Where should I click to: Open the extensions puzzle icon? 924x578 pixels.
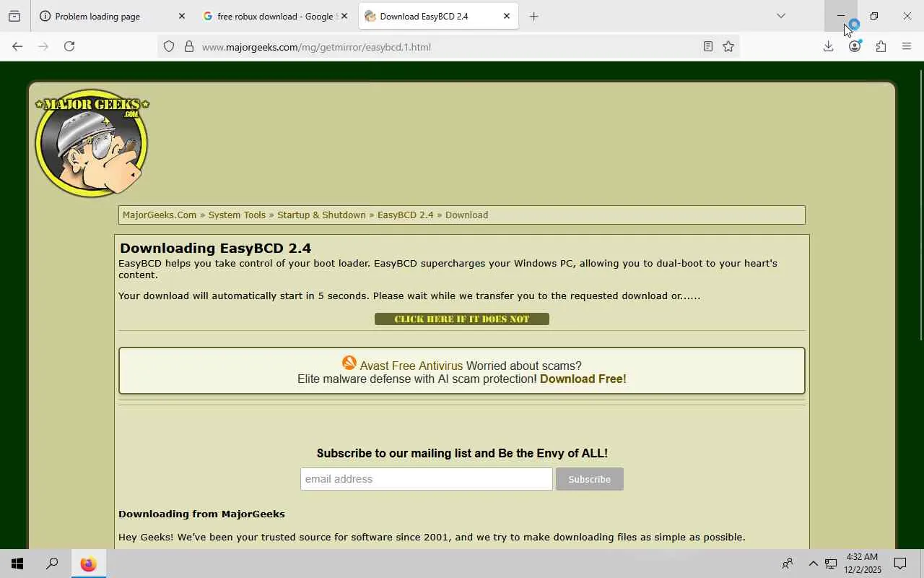click(x=881, y=46)
